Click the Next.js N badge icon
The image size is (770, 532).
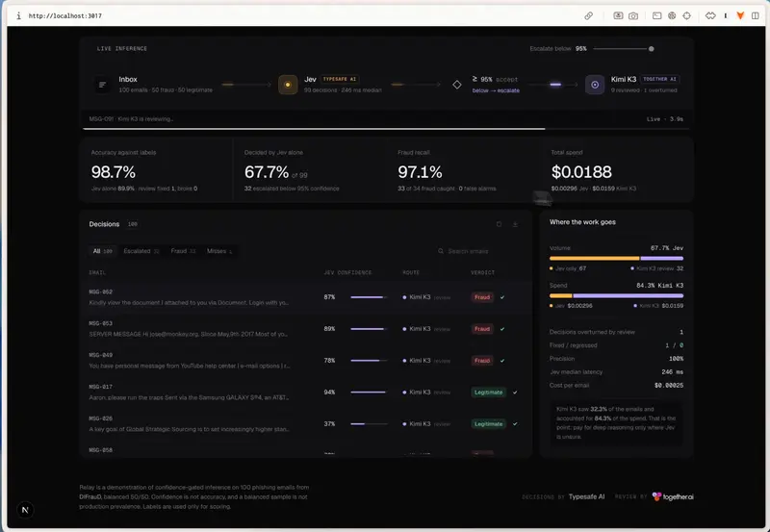(25, 510)
